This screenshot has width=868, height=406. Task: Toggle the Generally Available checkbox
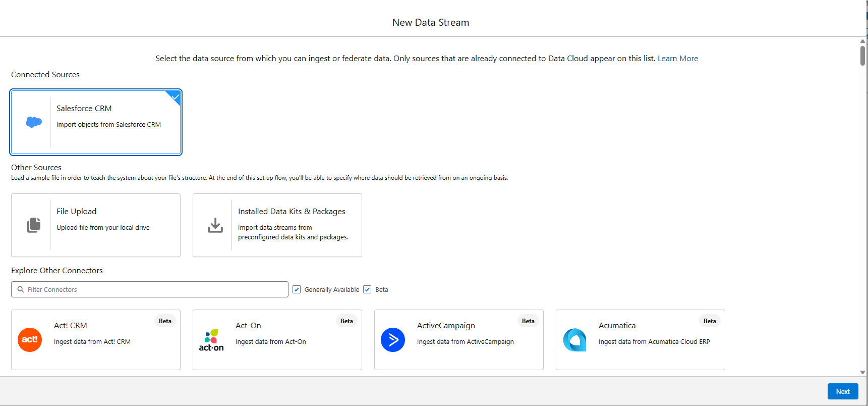[x=297, y=289]
